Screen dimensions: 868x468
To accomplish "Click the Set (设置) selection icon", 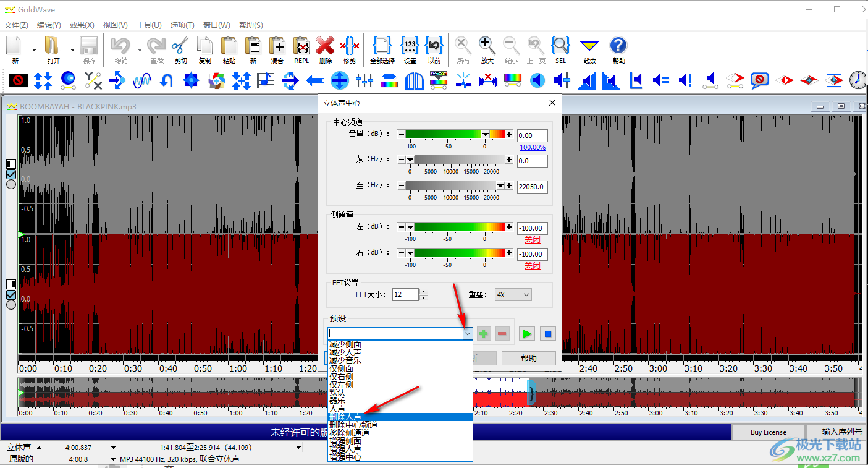I will (x=410, y=46).
